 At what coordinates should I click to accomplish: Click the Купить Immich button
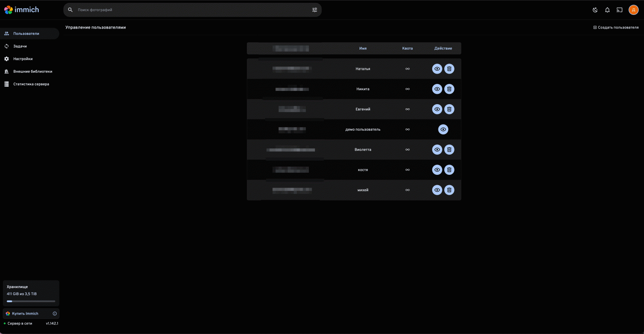pyautogui.click(x=31, y=313)
